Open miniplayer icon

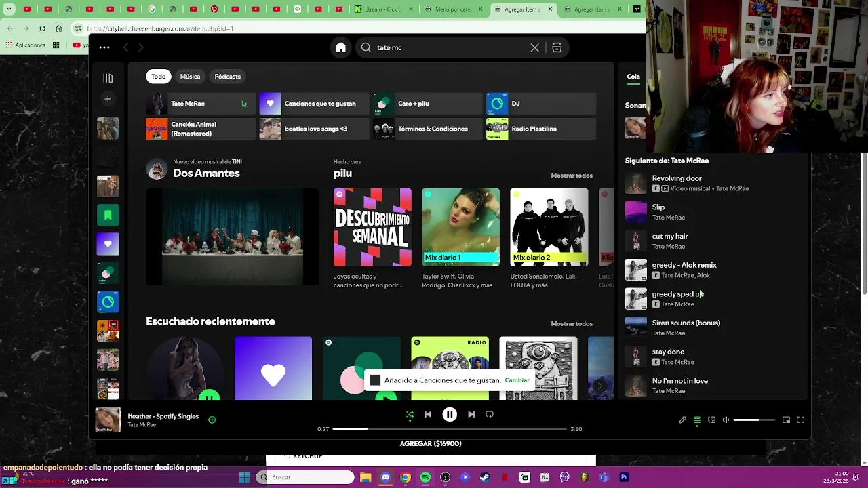click(787, 420)
